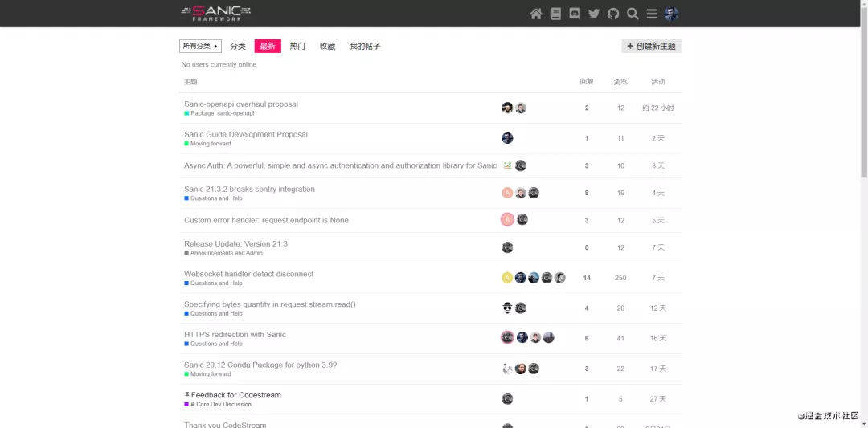Click the 'A' avatar on sentry integration topic

[x=507, y=193]
